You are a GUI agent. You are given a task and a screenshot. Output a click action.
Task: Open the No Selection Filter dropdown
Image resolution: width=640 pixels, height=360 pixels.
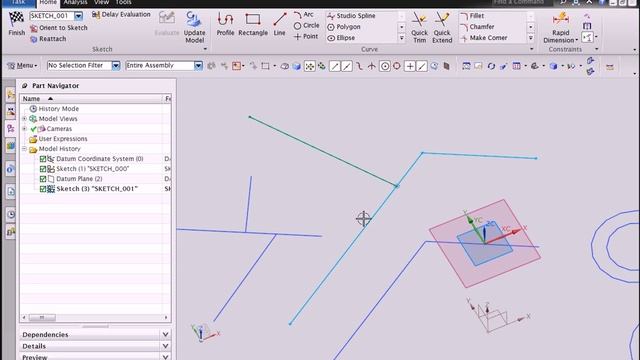(116, 66)
